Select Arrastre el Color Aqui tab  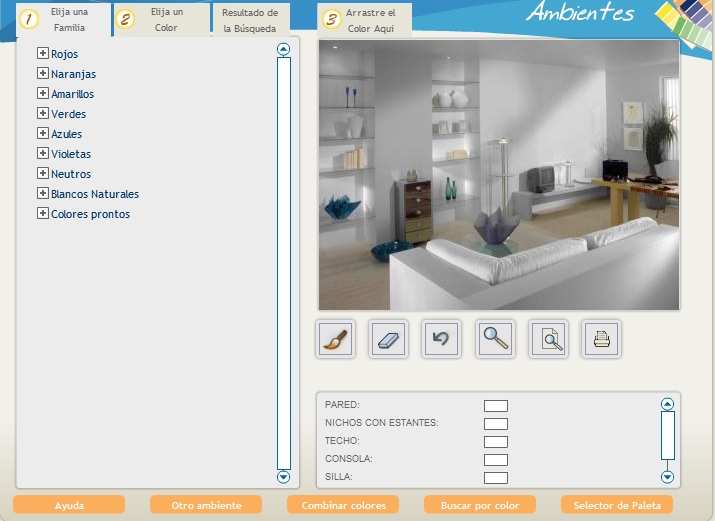[365, 21]
